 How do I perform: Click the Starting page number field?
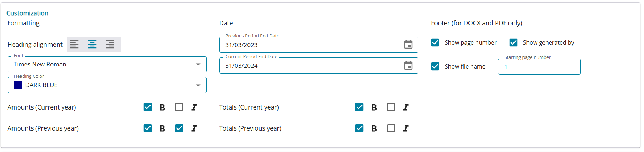pos(539,67)
